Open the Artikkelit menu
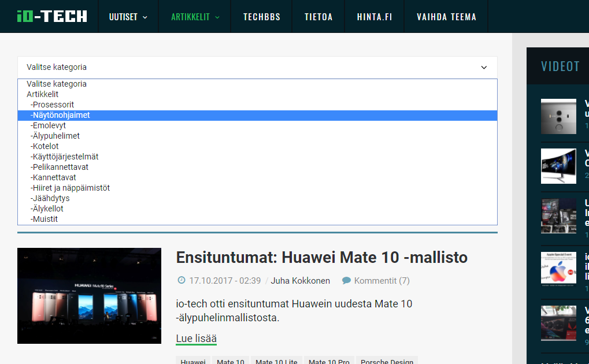Viewport: 589px width, 364px height. pyautogui.click(x=190, y=17)
